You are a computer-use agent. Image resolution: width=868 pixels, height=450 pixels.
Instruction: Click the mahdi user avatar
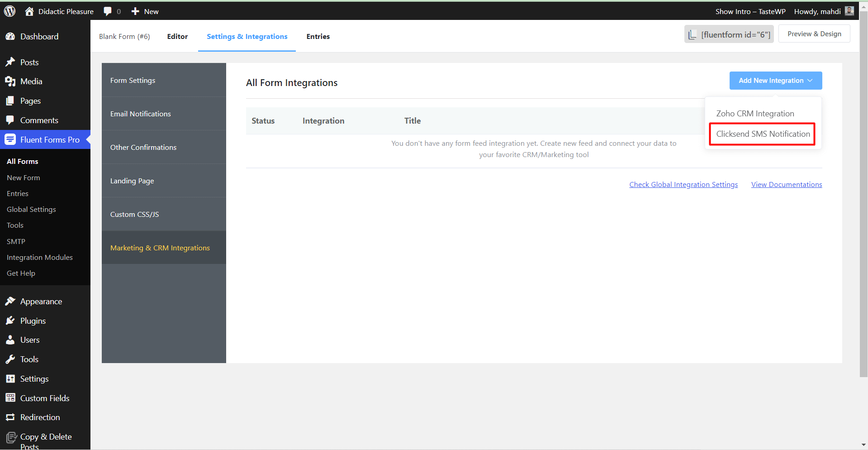pyautogui.click(x=849, y=11)
